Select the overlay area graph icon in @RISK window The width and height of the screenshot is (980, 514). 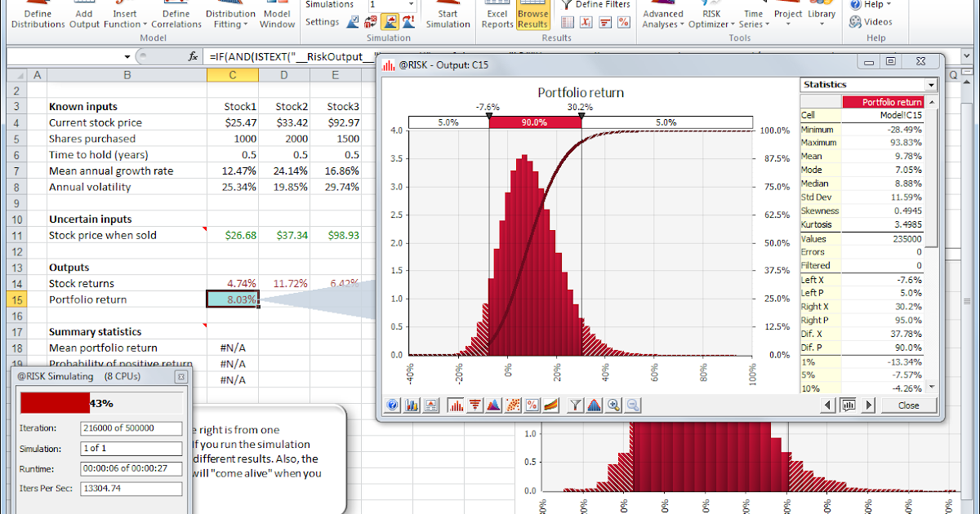pyautogui.click(x=494, y=405)
